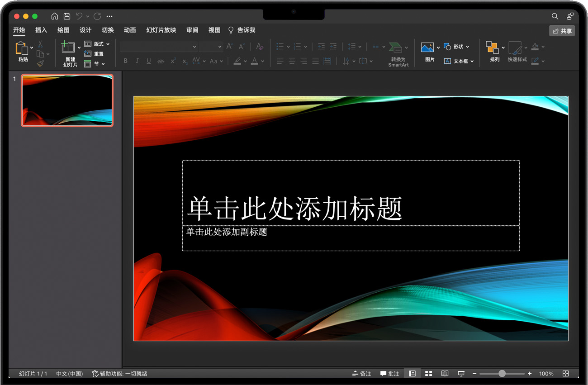Click the Redo icon in title bar
The image size is (588, 385).
click(x=97, y=16)
